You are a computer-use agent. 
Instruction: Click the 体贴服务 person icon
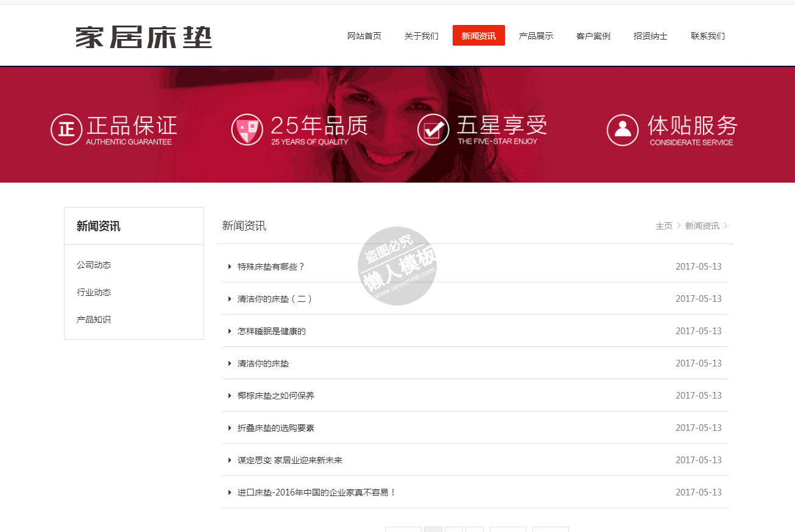622,130
